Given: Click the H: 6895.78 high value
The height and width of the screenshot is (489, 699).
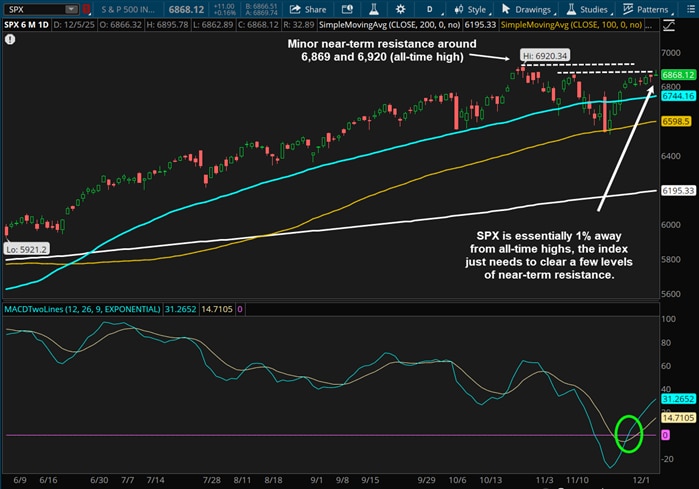Looking at the screenshot, I should [168, 25].
